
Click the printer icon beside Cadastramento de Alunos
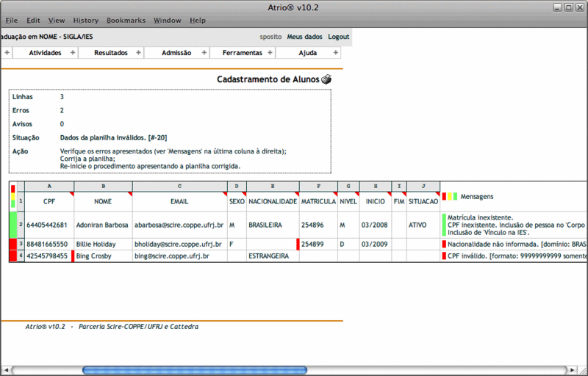pyautogui.click(x=326, y=79)
